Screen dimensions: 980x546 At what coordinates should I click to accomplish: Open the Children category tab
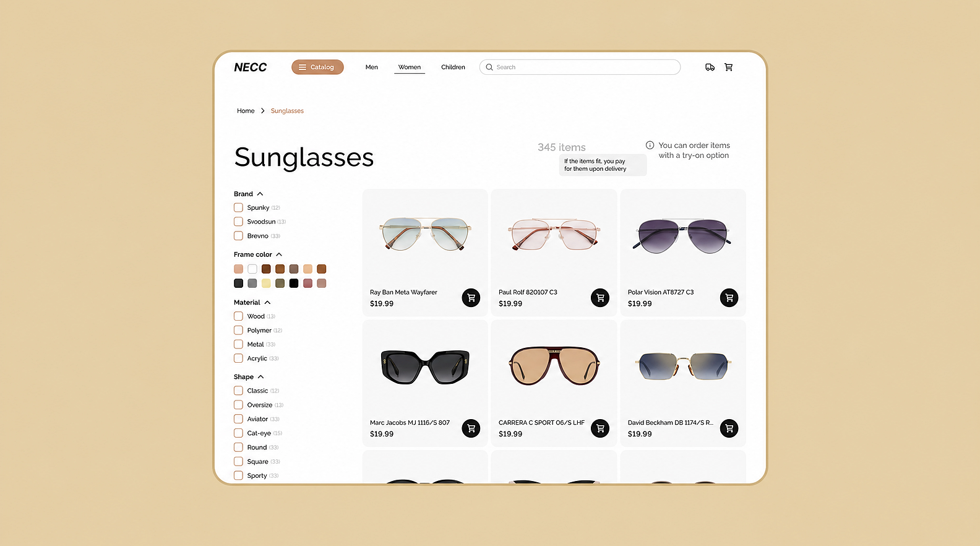453,67
